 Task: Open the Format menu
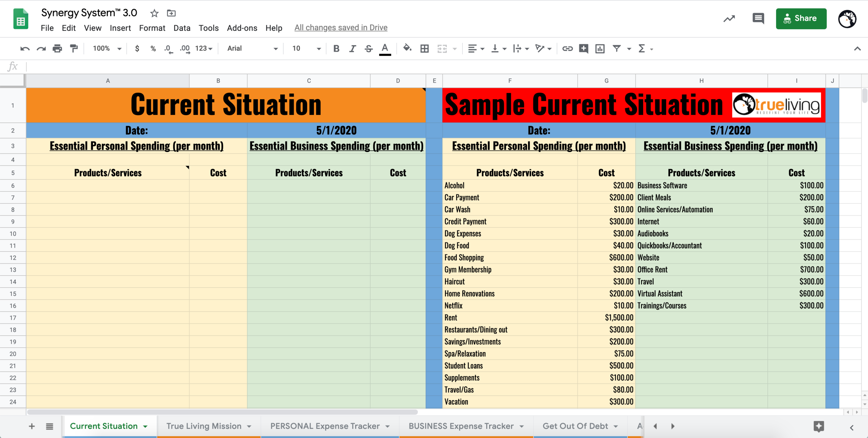click(152, 28)
